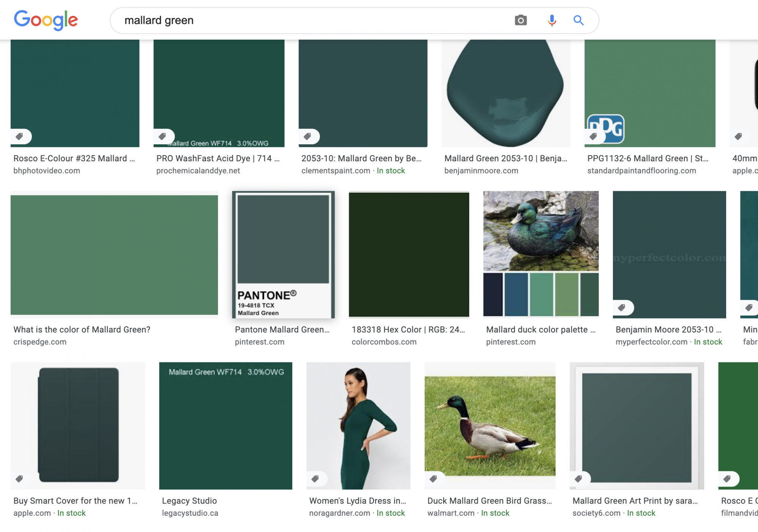Click the blue magnifying glass search icon
758x532 pixels.
578,20
